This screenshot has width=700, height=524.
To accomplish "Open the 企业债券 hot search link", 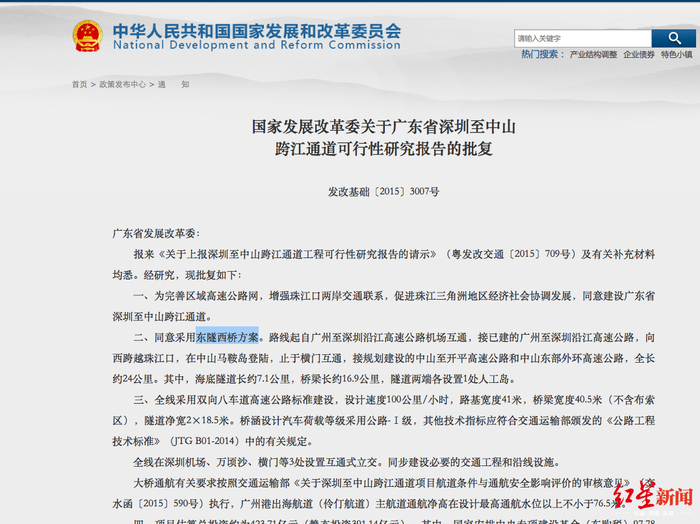I will [x=639, y=54].
